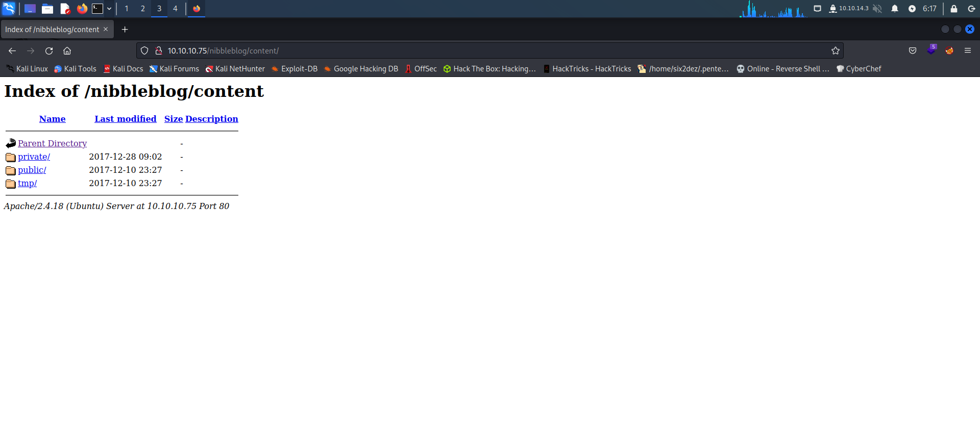Open the Kali Tools bookmark

(75, 69)
